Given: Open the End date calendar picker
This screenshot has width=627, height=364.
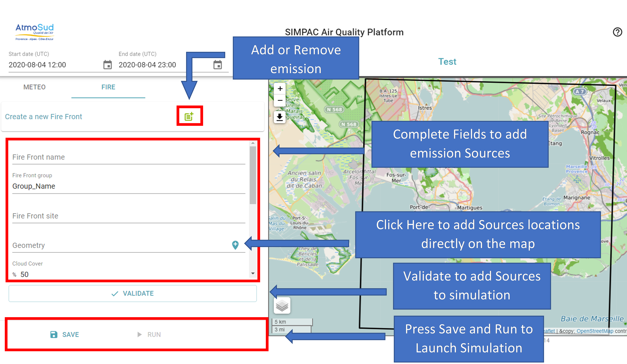Looking at the screenshot, I should click(x=217, y=65).
